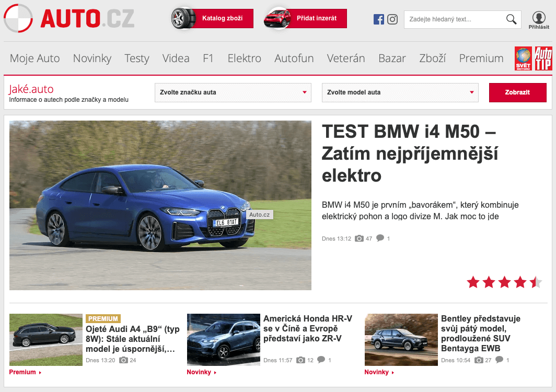
Task: Open the Facebook page icon
Action: (379, 19)
